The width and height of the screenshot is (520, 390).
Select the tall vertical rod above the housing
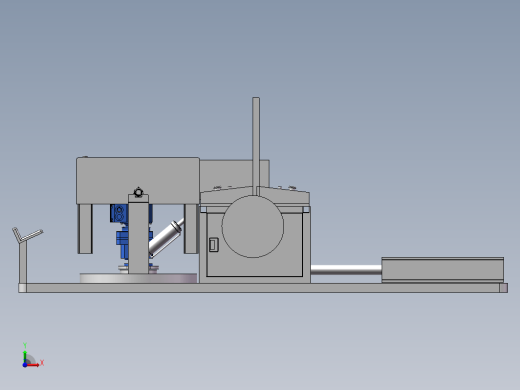(256, 146)
